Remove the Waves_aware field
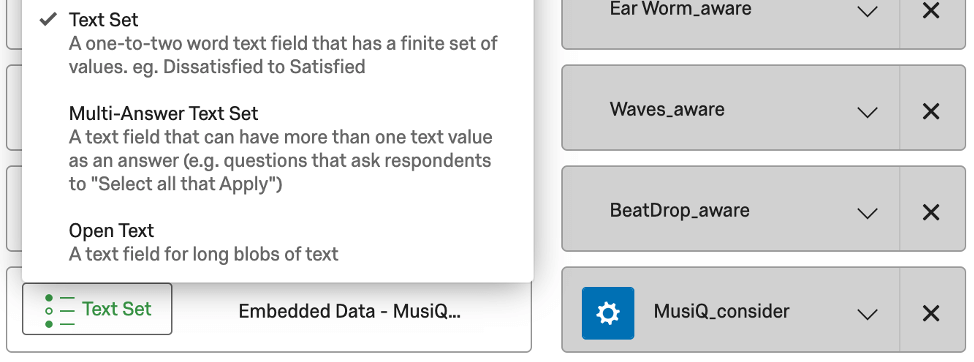 [931, 111]
